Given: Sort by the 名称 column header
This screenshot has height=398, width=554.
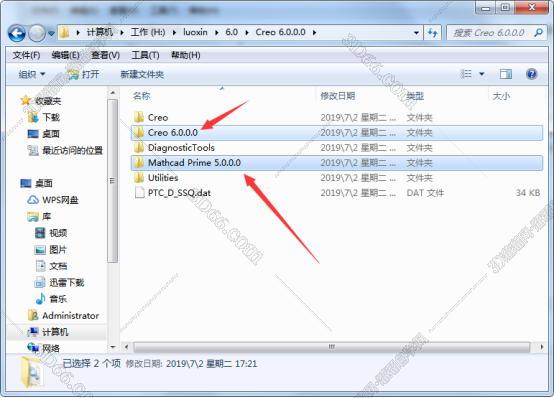Looking at the screenshot, I should click(142, 96).
